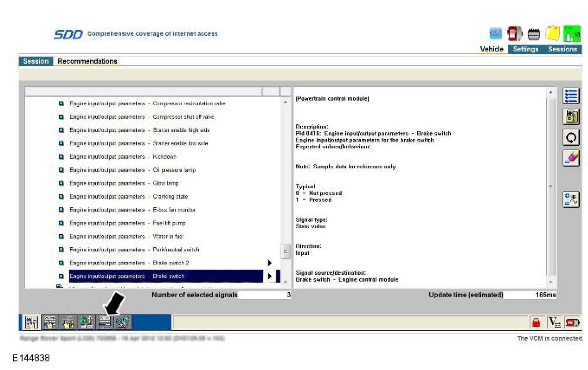The width and height of the screenshot is (588, 370).
Task: Open the yellow sticky note icon
Action: [x=552, y=34]
